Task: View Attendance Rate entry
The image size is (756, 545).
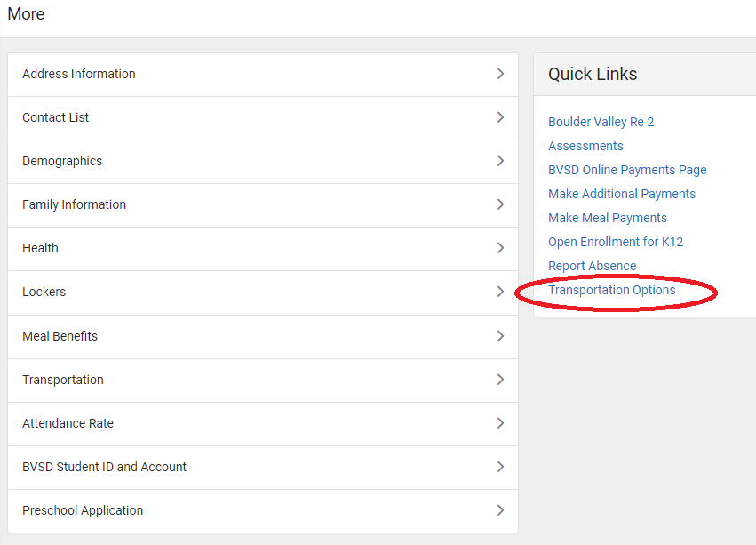Action: coord(263,423)
